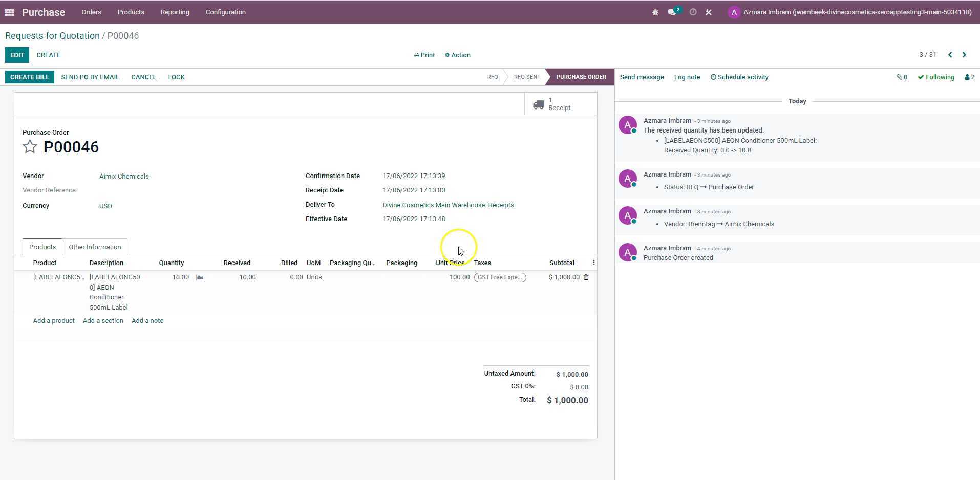The image size is (980, 480).
Task: Expand the Print dropdown
Action: (424, 55)
